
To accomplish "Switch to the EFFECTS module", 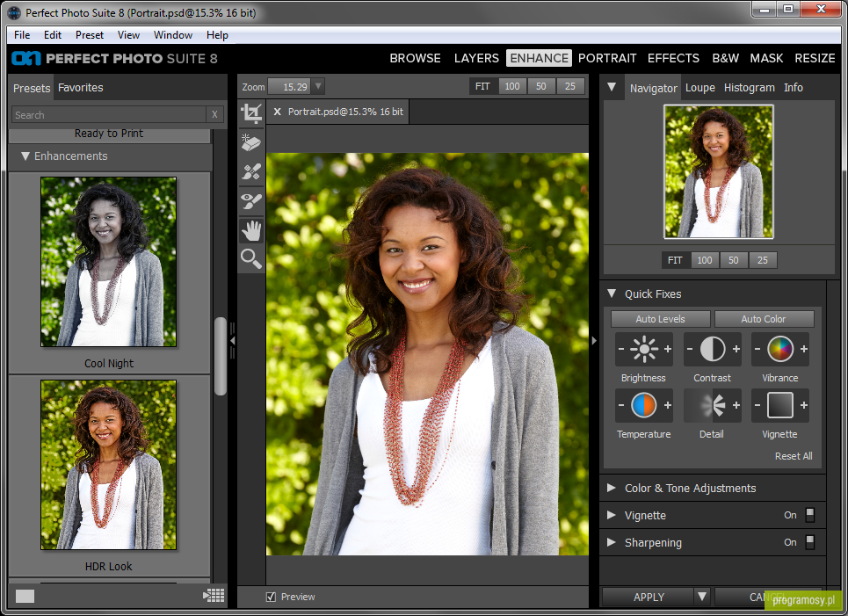I will [673, 58].
